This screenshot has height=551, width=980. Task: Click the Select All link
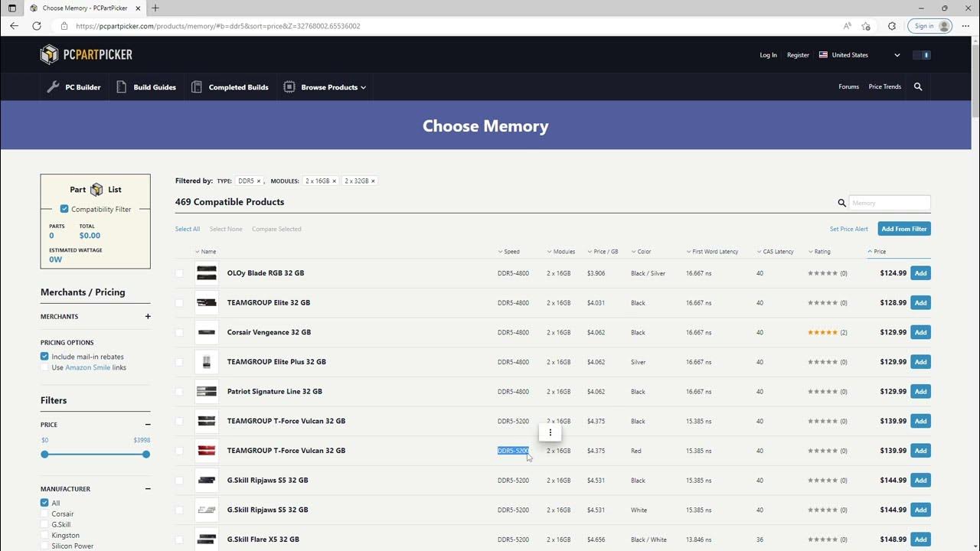click(188, 229)
